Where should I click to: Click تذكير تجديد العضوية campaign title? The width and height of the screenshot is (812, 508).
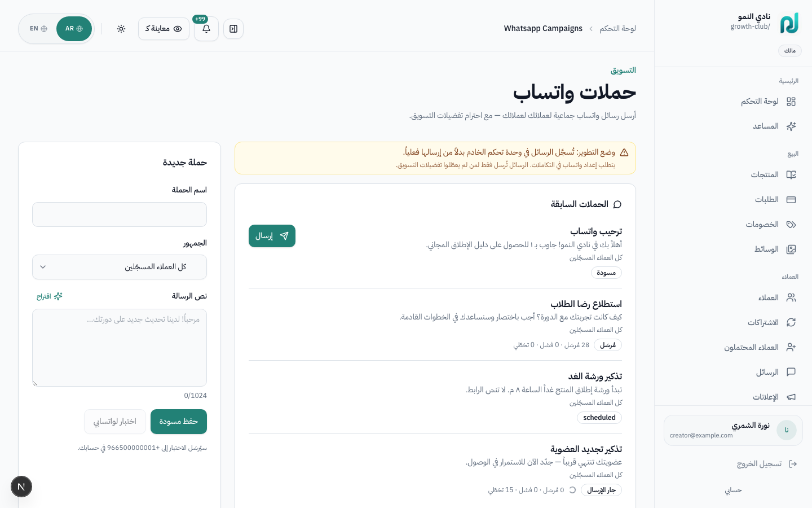pos(586,449)
